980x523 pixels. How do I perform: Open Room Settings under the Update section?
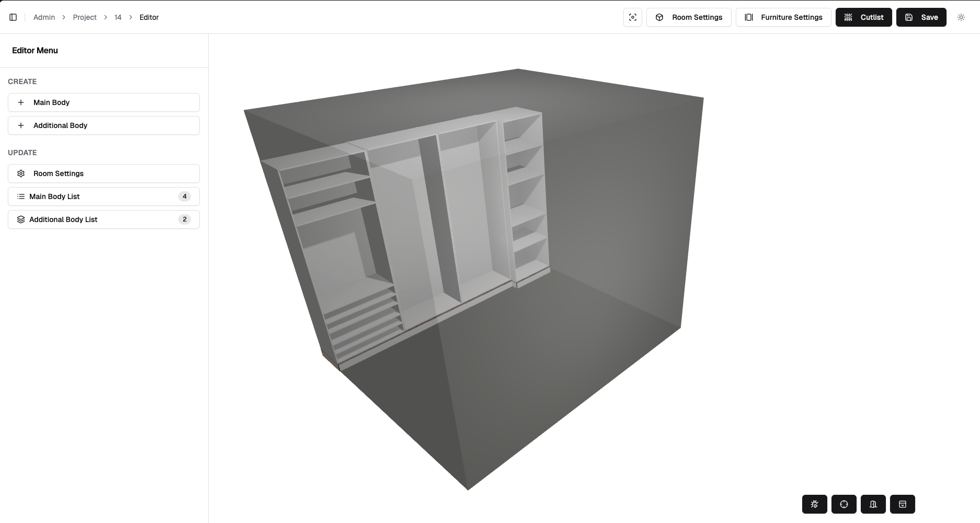[103, 173]
